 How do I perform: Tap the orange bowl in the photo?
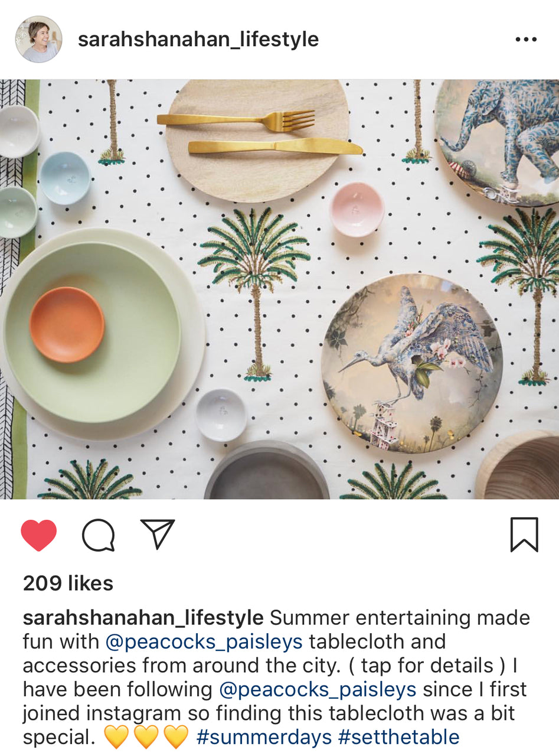tap(67, 324)
